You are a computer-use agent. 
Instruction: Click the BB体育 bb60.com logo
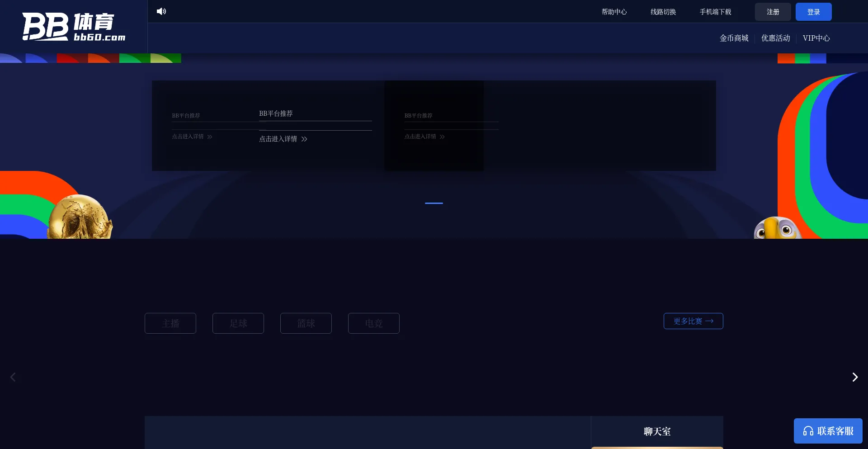pos(74,27)
